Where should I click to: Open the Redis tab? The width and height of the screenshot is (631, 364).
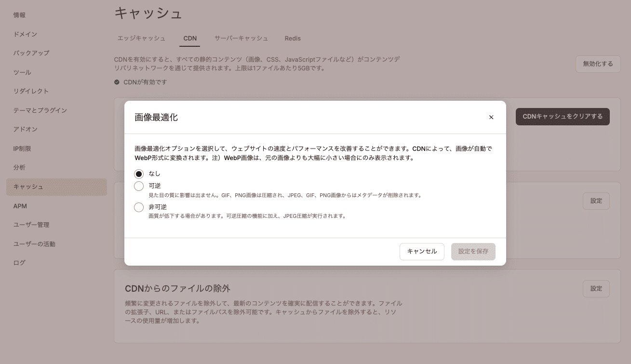point(293,39)
